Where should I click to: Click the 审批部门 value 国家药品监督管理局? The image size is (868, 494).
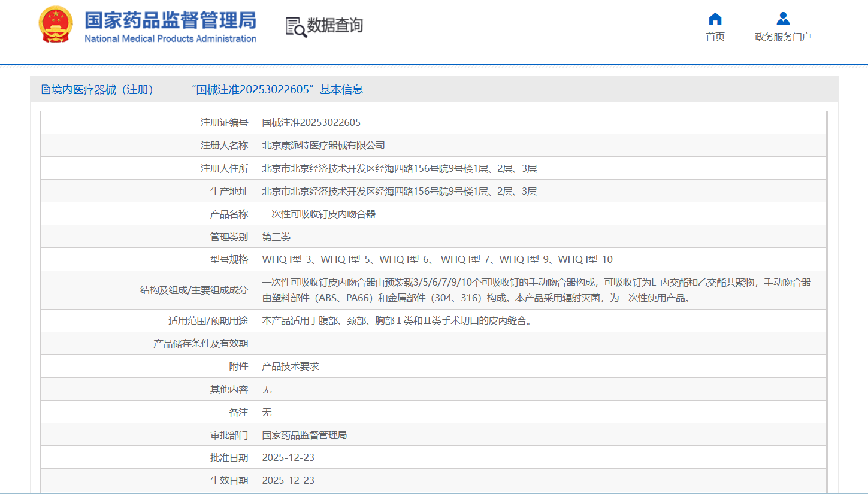pyautogui.click(x=304, y=435)
